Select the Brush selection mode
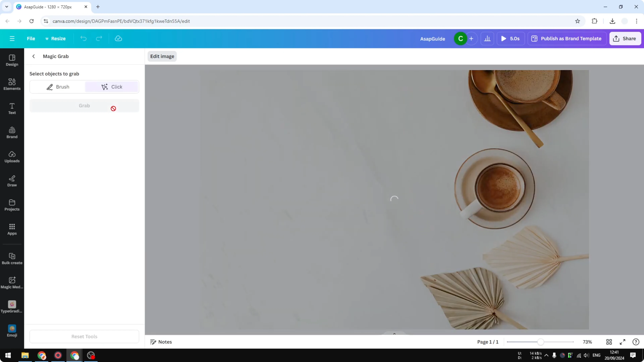 click(58, 87)
